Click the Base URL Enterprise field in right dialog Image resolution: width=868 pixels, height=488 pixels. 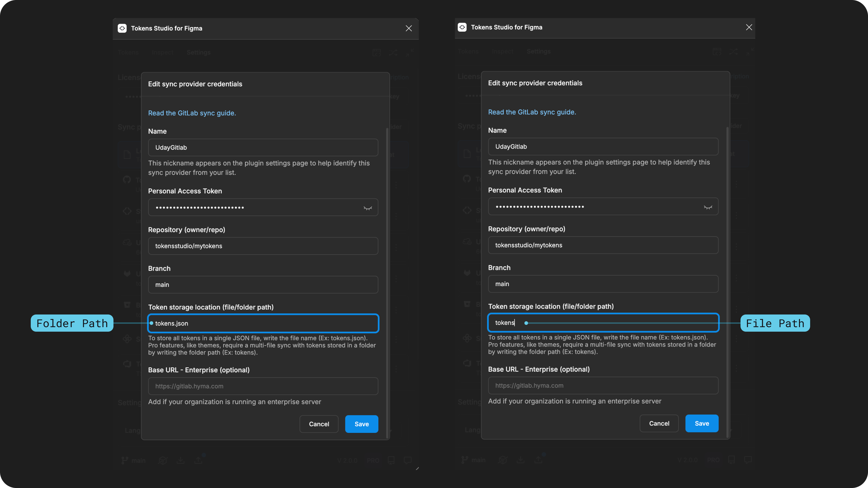[x=603, y=385]
